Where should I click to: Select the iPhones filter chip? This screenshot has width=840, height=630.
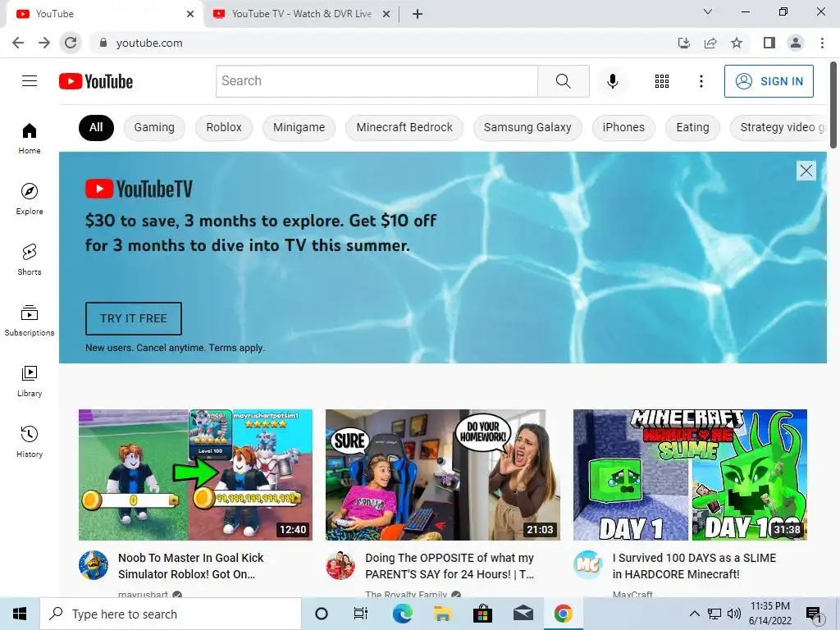tap(623, 127)
